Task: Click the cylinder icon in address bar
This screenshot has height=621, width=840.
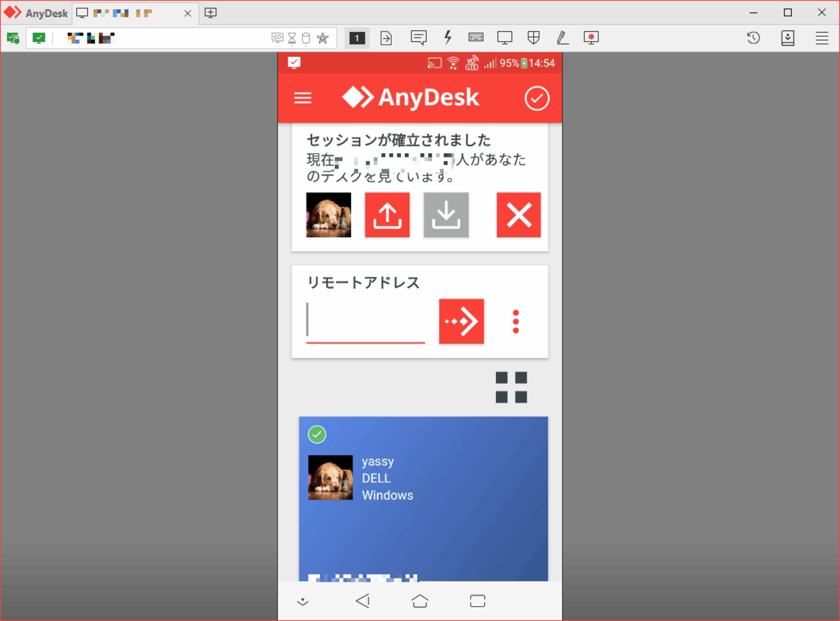Action: click(x=307, y=38)
